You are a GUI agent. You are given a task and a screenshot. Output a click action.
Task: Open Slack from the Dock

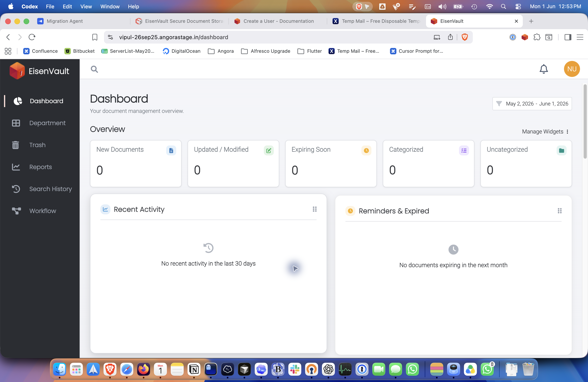pos(294,369)
